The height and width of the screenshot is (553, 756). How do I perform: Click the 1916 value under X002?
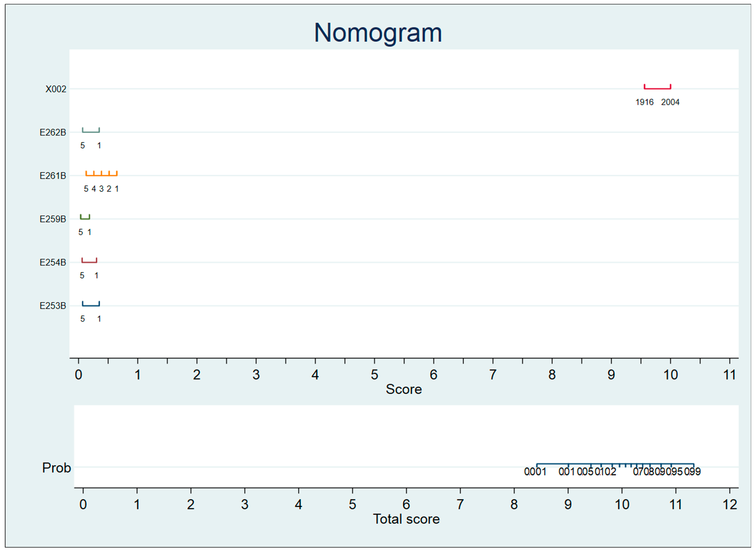[644, 102]
